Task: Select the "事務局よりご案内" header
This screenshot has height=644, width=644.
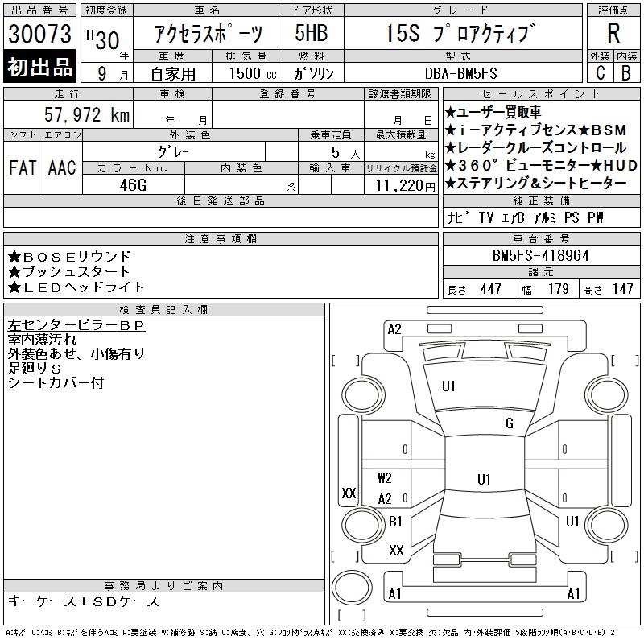Action: click(x=164, y=586)
